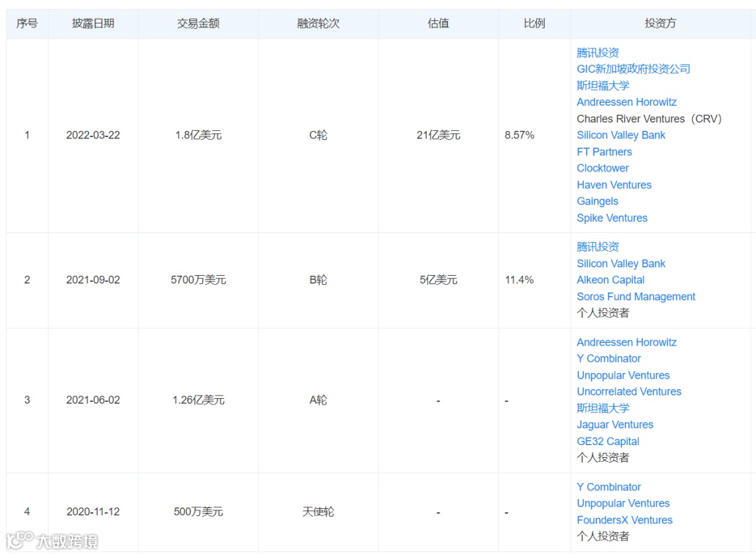This screenshot has height=555, width=756.
Task: Open Haven Ventures investor link
Action: 614,185
